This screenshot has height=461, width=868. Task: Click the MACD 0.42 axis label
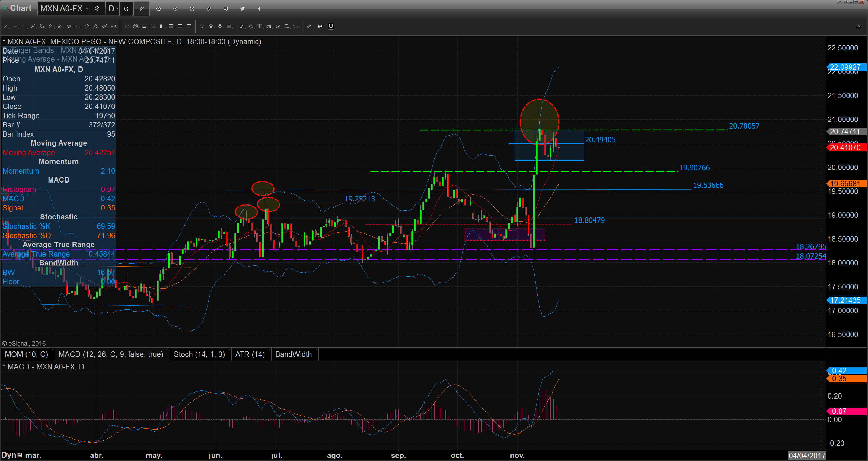[846, 371]
